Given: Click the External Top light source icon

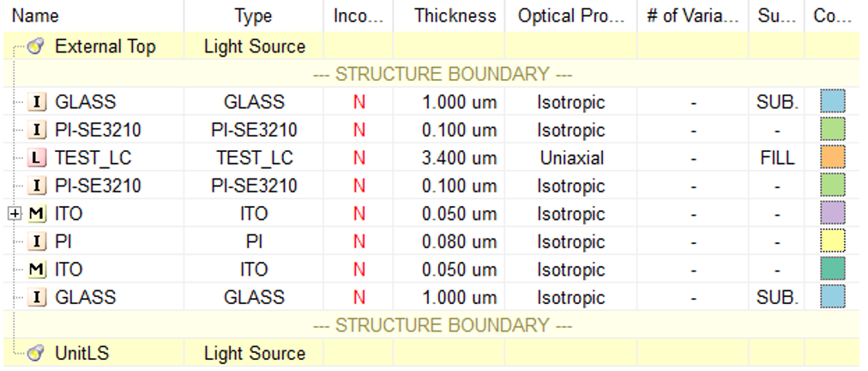Looking at the screenshot, I should pos(38,46).
